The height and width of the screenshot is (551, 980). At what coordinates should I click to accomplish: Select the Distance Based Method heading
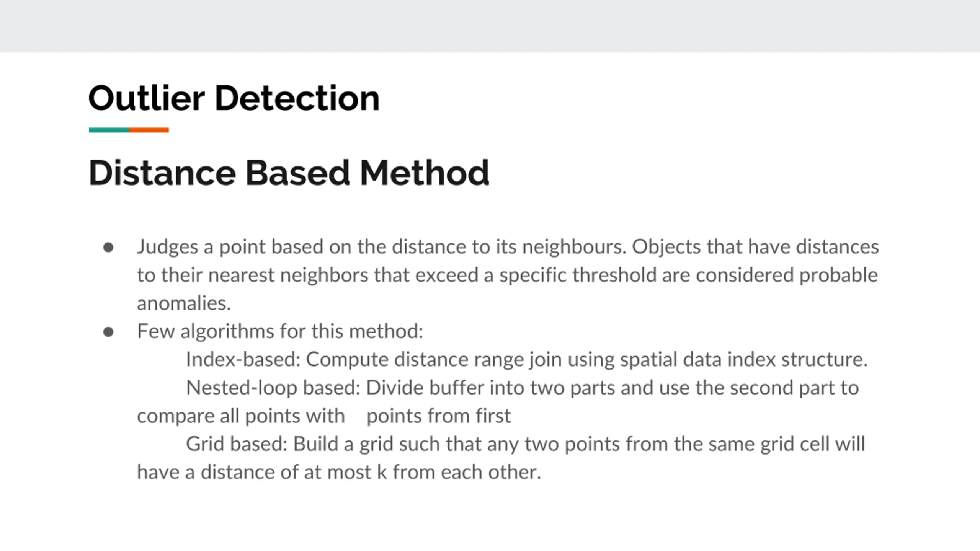click(x=289, y=173)
